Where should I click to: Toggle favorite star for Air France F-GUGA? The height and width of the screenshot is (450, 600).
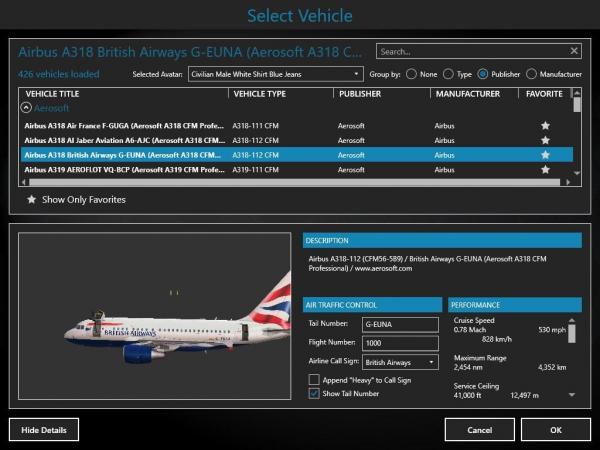click(545, 126)
